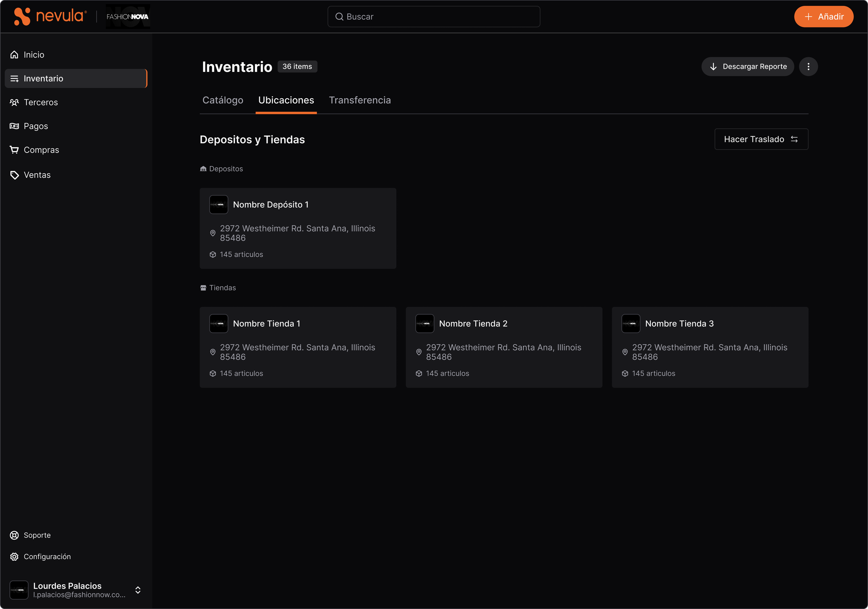Click the Hacer Traslado button
This screenshot has width=868, height=609.
761,139
